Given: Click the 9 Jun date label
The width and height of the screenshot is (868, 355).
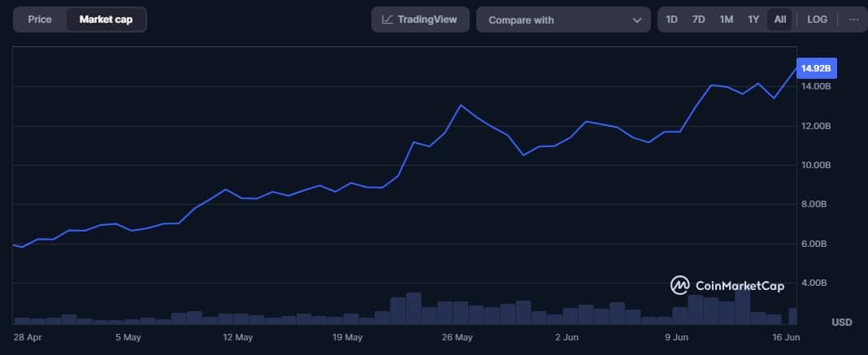Looking at the screenshot, I should pyautogui.click(x=676, y=337).
